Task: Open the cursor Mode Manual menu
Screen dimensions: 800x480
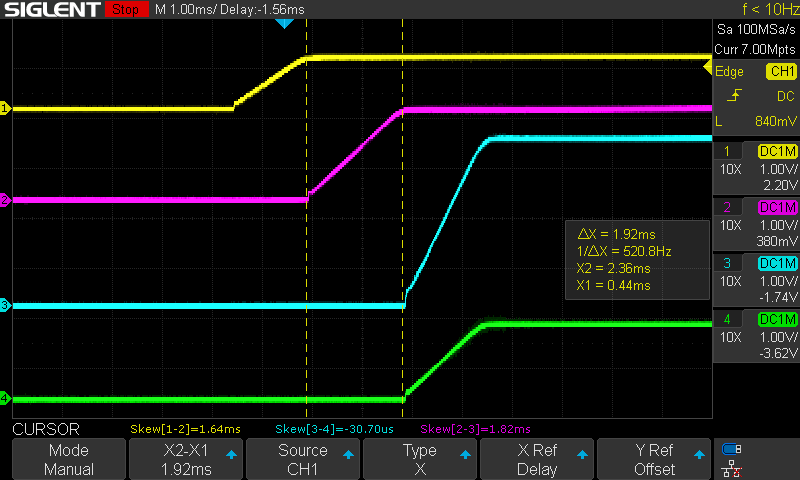Action: point(69,460)
